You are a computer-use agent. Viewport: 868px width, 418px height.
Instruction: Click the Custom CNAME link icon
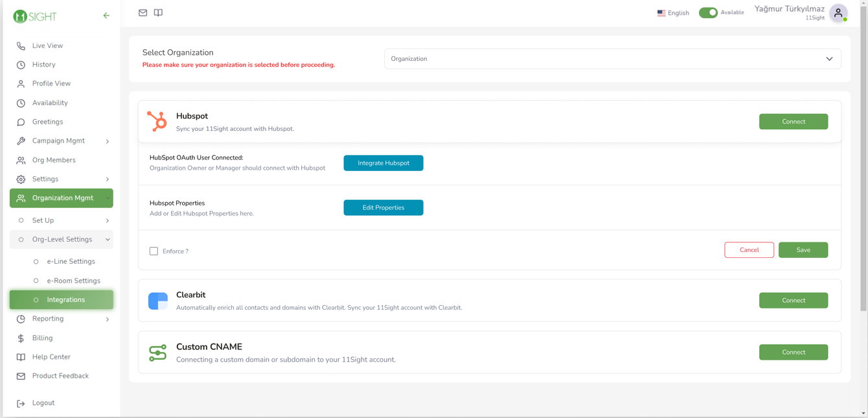158,353
